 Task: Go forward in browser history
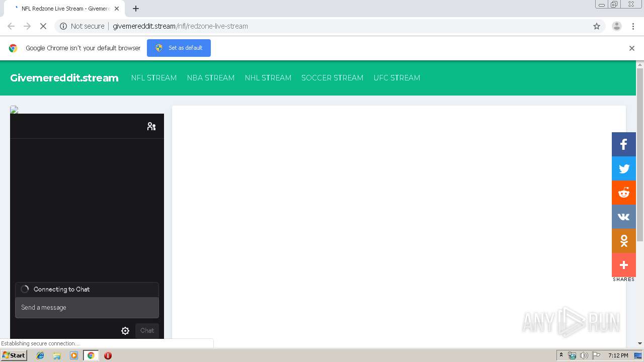pos(27,26)
